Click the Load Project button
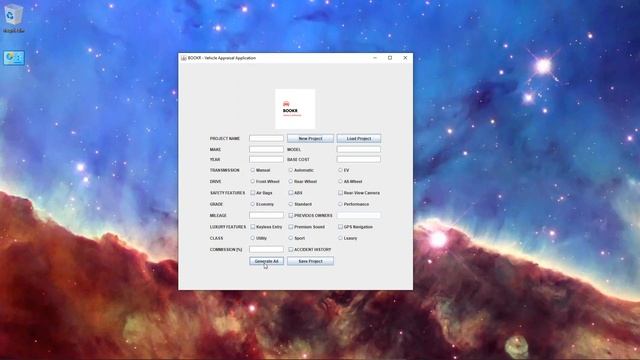Image resolution: width=640 pixels, height=360 pixels. [359, 138]
